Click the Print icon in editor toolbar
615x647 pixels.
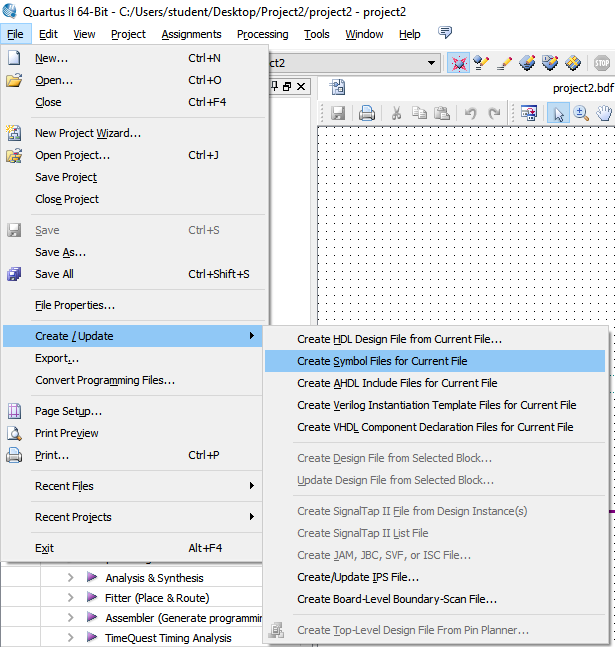coord(367,114)
